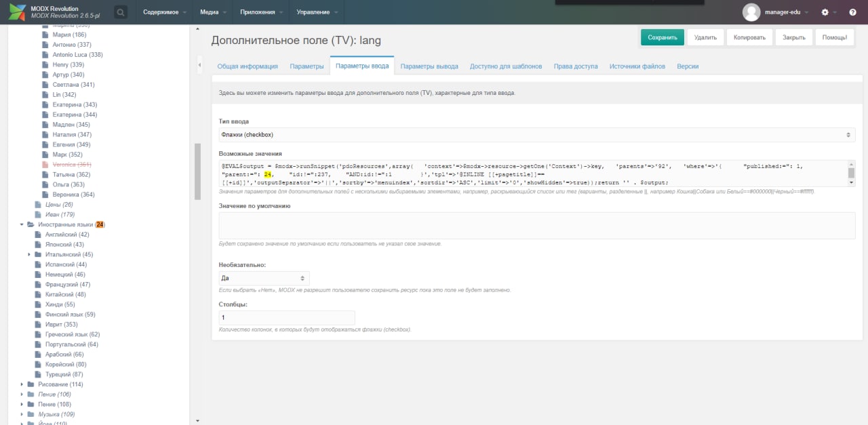Click the Цены (26) folder icon

tap(39, 205)
